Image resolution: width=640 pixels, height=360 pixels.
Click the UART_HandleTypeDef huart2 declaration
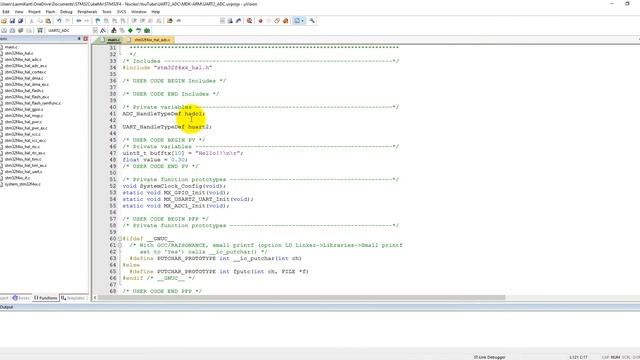[167, 127]
